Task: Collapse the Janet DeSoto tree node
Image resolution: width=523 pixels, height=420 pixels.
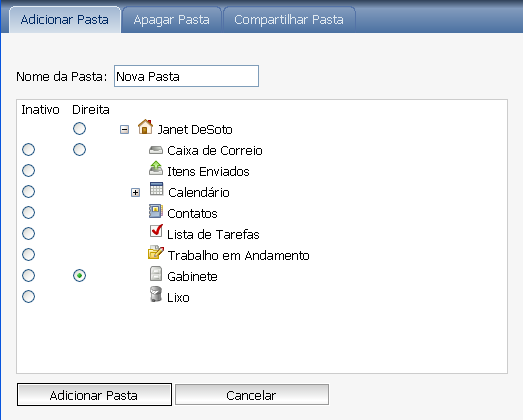Action: pos(124,129)
